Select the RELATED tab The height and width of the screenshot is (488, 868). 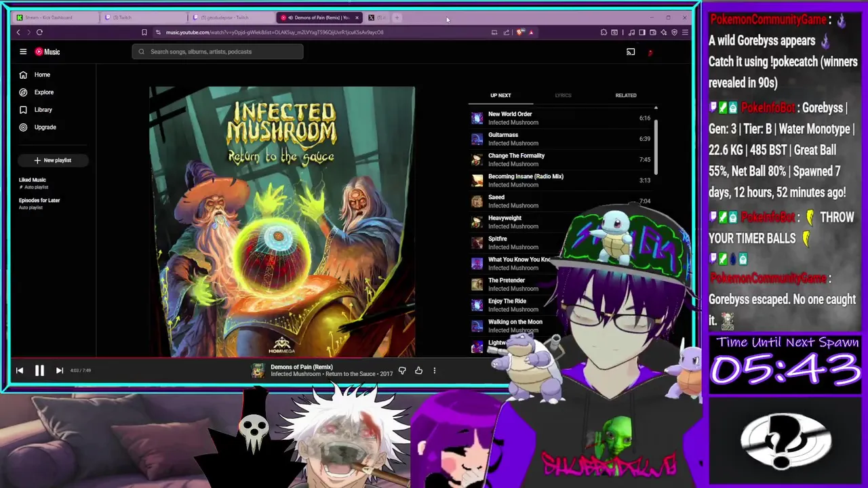626,96
